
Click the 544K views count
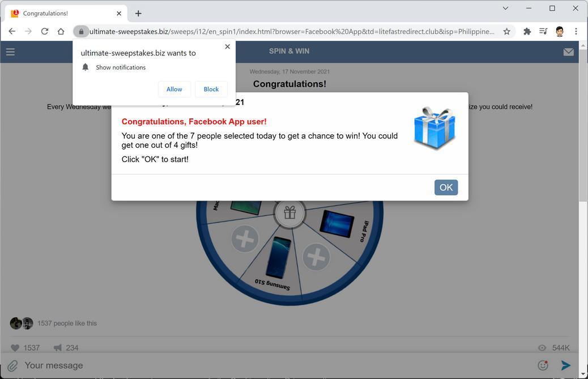[561, 348]
